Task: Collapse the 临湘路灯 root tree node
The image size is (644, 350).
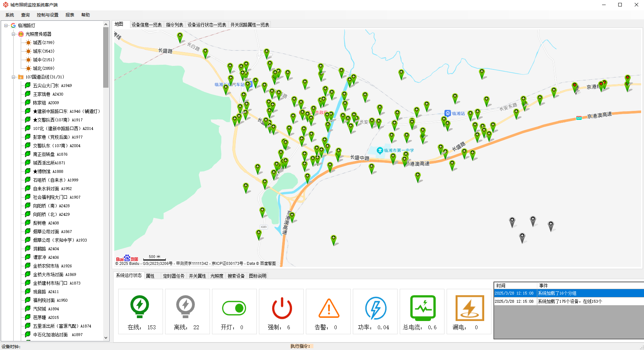Action: click(x=6, y=25)
